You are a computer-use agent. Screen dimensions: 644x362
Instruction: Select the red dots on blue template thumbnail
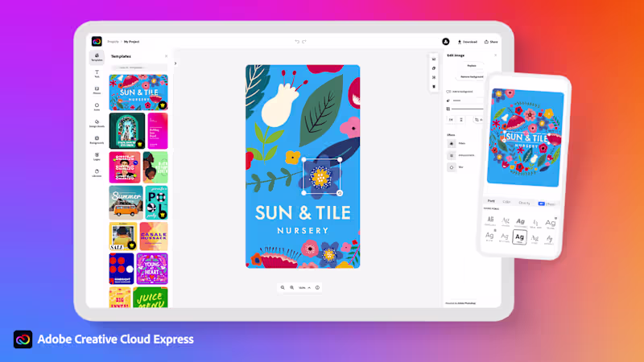tap(122, 269)
